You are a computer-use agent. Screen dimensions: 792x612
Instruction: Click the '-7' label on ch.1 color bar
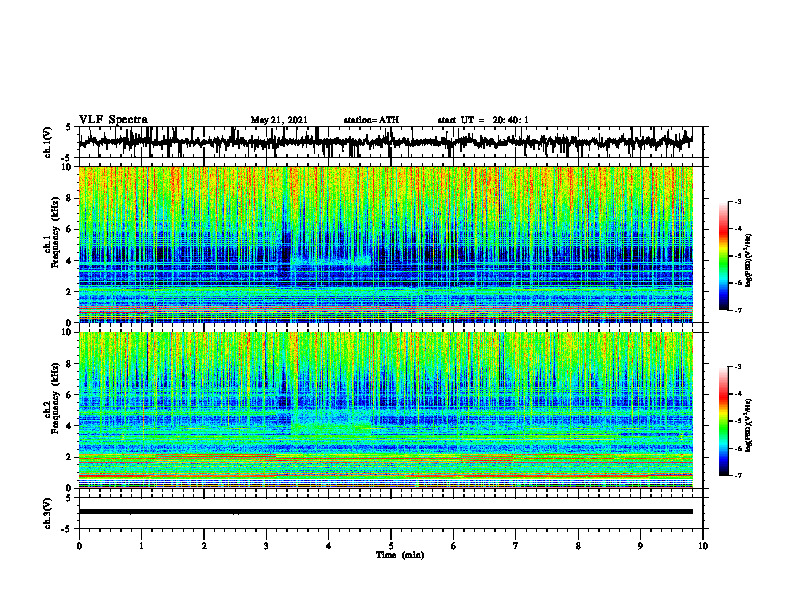(737, 310)
